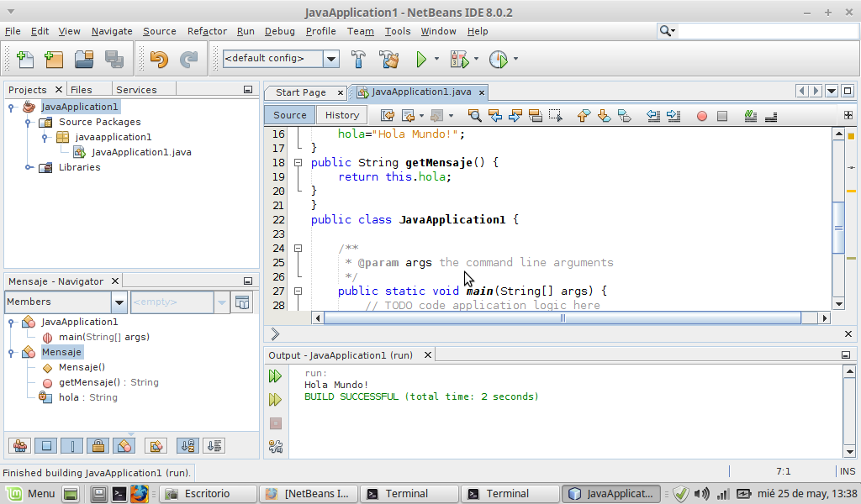Viewport: 861px width, 504px height.
Task: Start macro recording red circle icon
Action: pyautogui.click(x=701, y=116)
